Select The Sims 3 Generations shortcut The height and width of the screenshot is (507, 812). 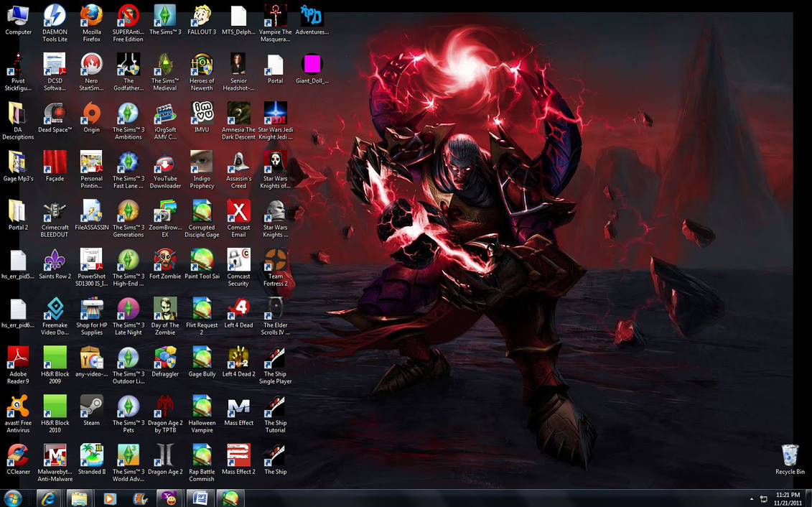coord(128,218)
